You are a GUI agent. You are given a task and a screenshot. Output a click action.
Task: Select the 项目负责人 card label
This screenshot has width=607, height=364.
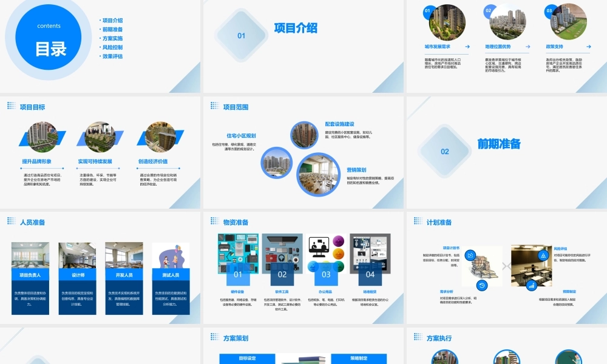(30, 275)
